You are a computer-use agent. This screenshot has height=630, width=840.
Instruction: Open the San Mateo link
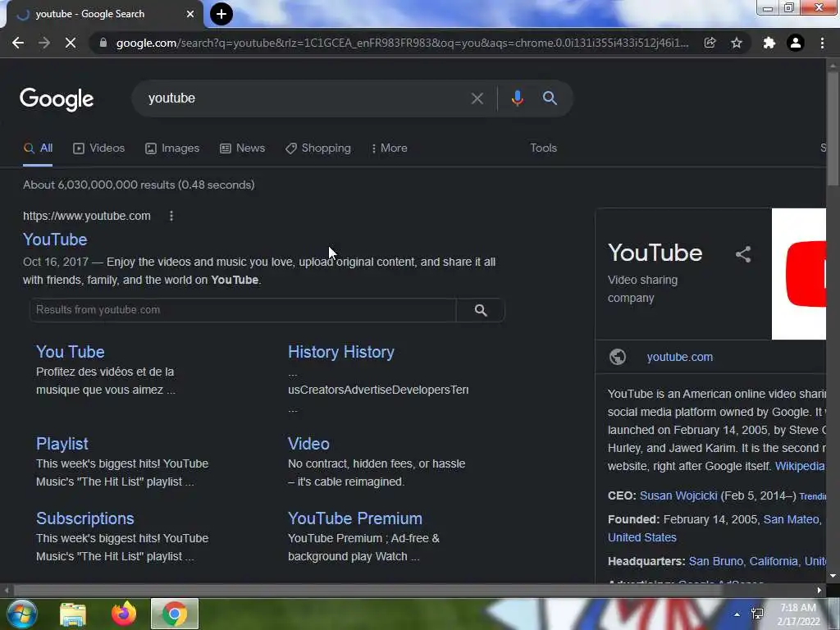coord(791,519)
